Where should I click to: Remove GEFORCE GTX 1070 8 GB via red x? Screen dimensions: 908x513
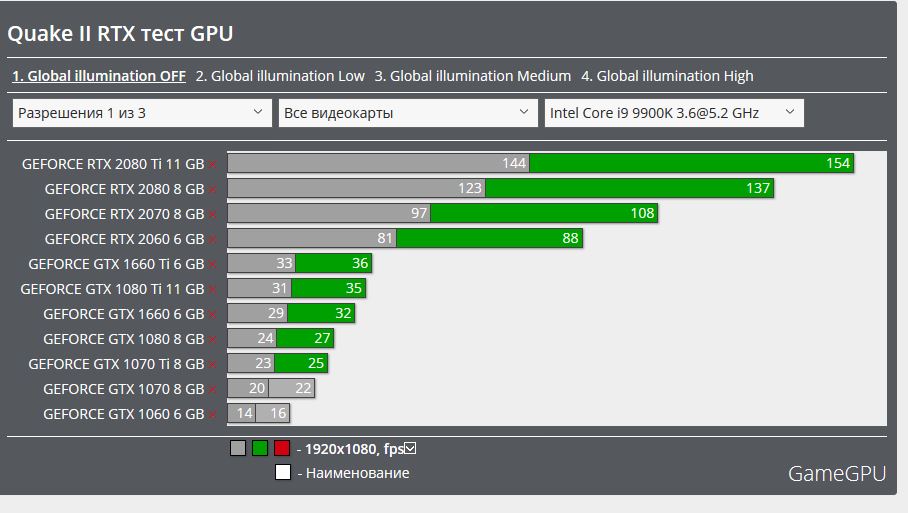[x=213, y=390]
